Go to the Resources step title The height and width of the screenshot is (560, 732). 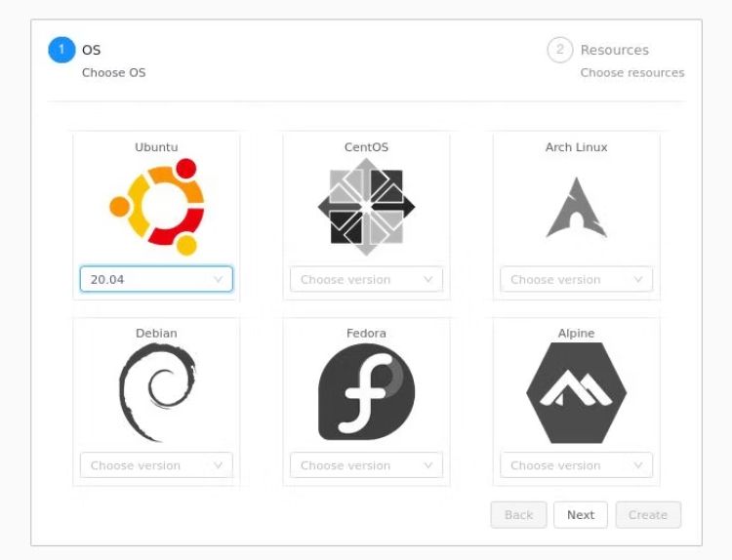(615, 50)
